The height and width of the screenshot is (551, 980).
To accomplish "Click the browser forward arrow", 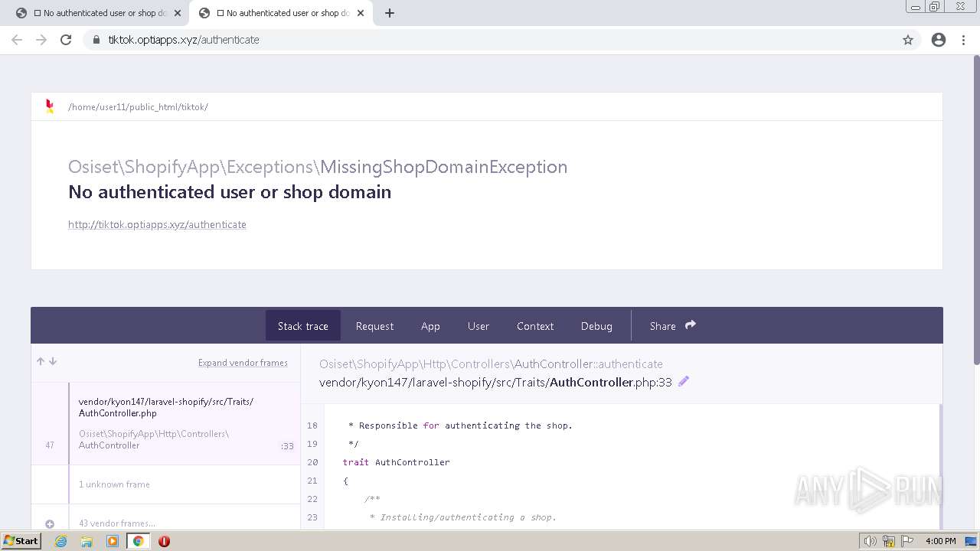I will (41, 40).
